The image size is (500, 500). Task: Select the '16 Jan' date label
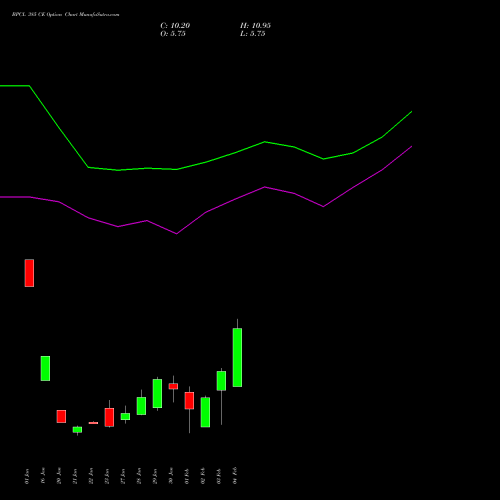click(43, 476)
